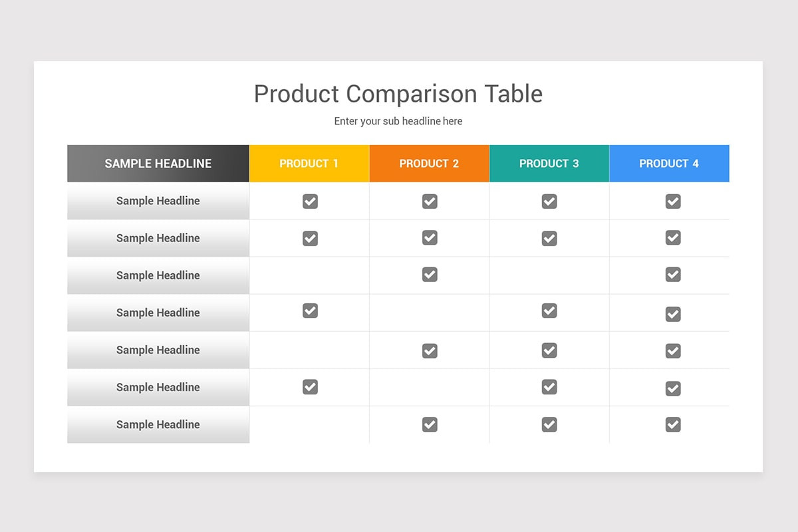This screenshot has width=798, height=532.
Task: Click the "Enter your sub headline here" text
Action: [398, 121]
